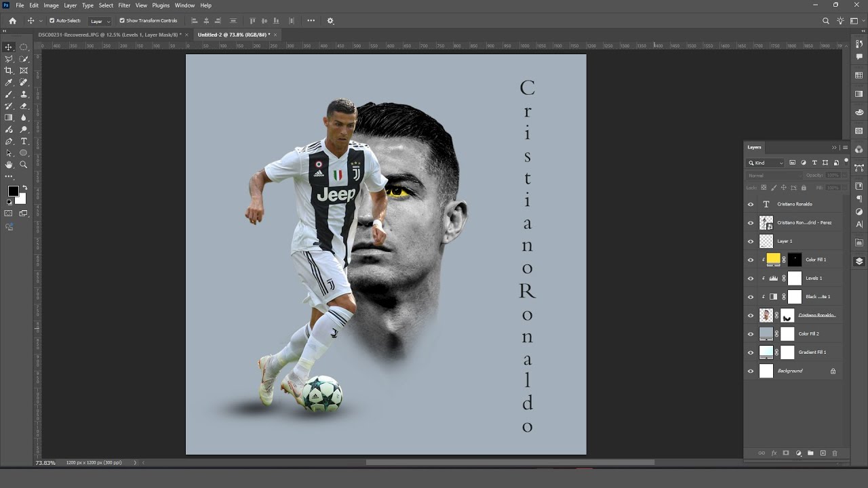Screen dimensions: 868x488
Task: Select the Frame tool
Action: (x=24, y=70)
